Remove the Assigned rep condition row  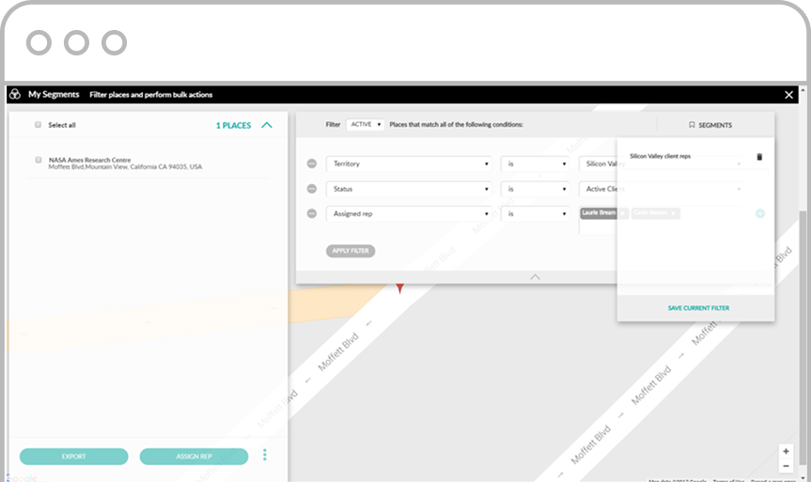[311, 214]
